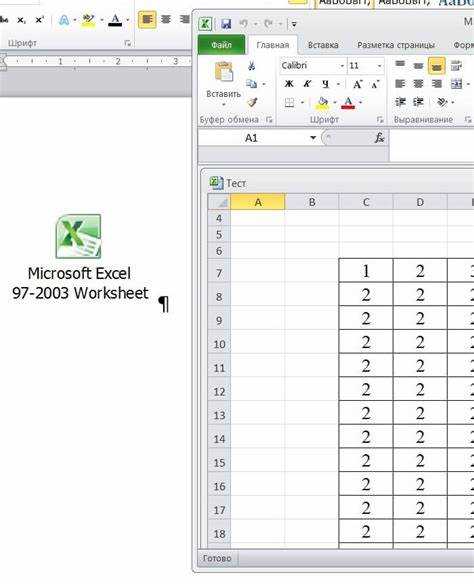Click the fx Insert Function button

click(379, 138)
